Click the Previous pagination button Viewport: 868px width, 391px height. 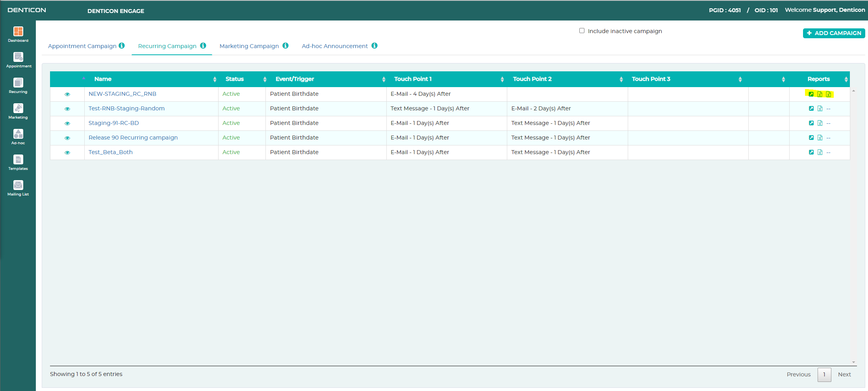click(799, 374)
